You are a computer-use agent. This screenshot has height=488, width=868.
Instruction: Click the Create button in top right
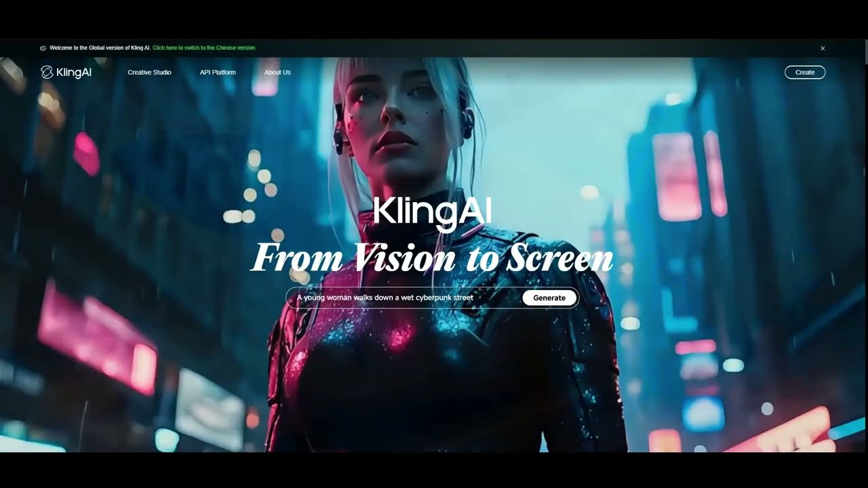point(805,73)
